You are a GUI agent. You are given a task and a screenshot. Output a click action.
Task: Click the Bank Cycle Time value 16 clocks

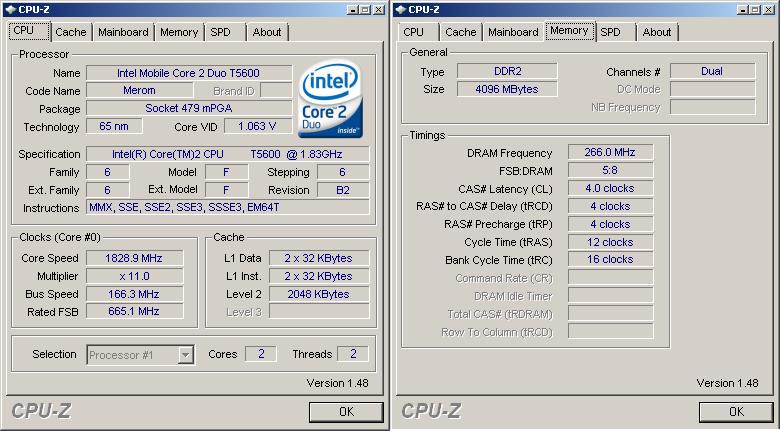[610, 260]
